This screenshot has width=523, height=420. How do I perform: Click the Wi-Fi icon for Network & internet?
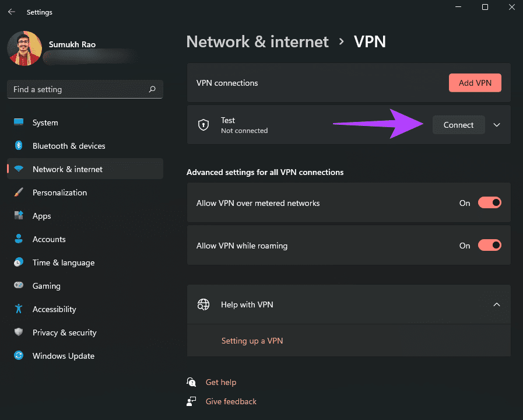(19, 169)
